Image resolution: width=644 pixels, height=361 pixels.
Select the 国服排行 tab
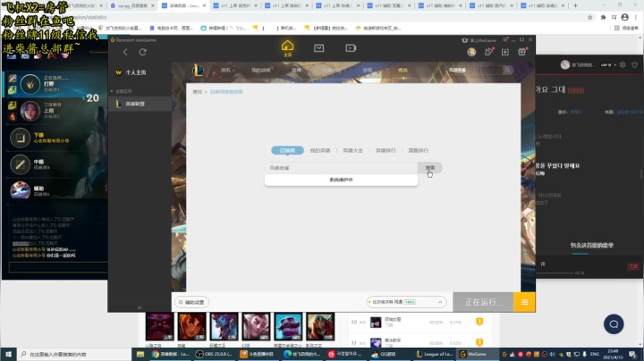click(x=419, y=150)
